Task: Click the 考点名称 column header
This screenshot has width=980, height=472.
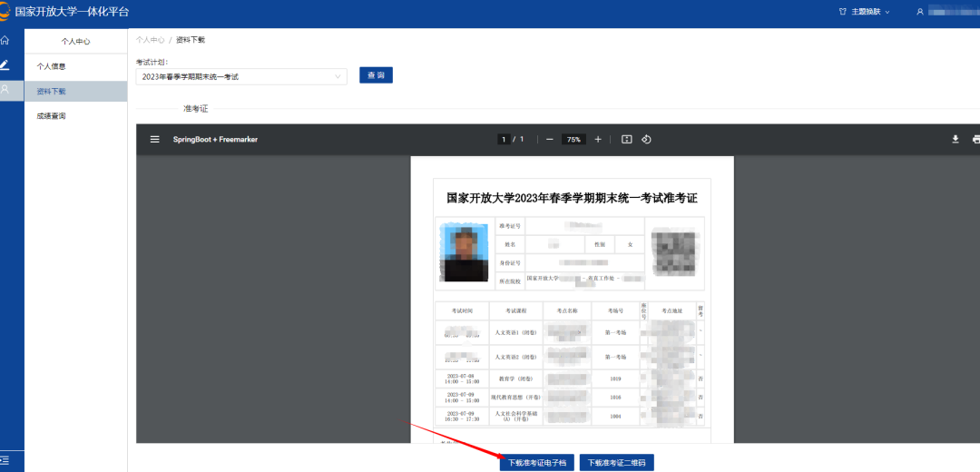Action: click(566, 310)
